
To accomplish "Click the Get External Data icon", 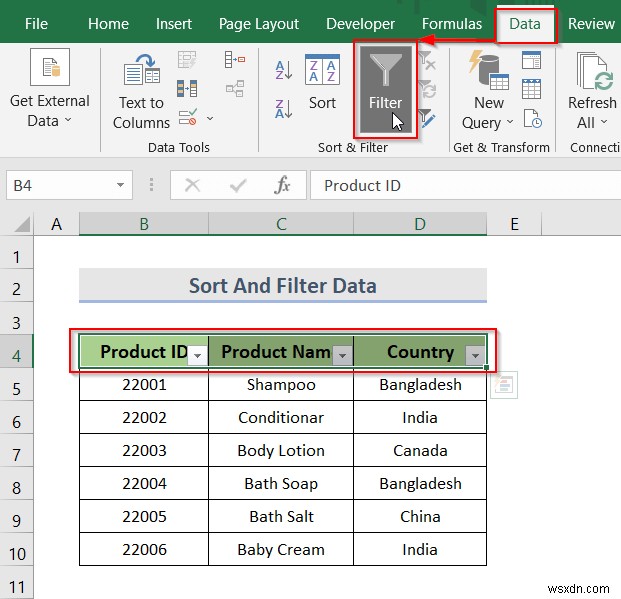I will [x=50, y=67].
